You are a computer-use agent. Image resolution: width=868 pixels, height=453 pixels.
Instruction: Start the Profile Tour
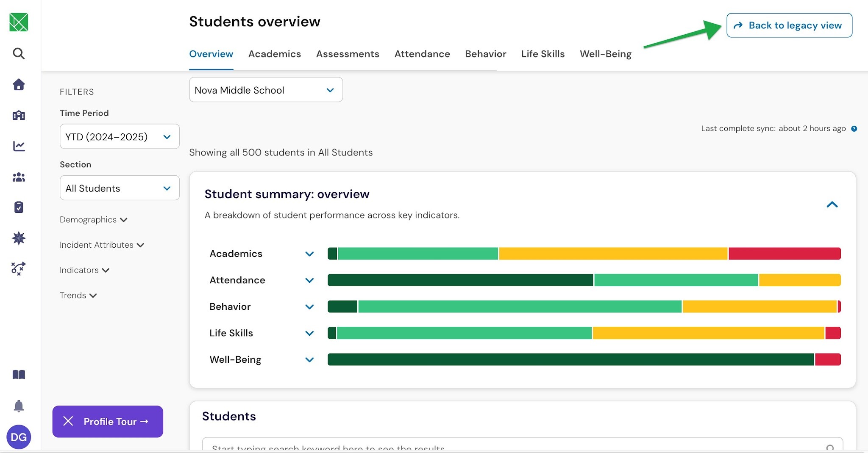[116, 422]
